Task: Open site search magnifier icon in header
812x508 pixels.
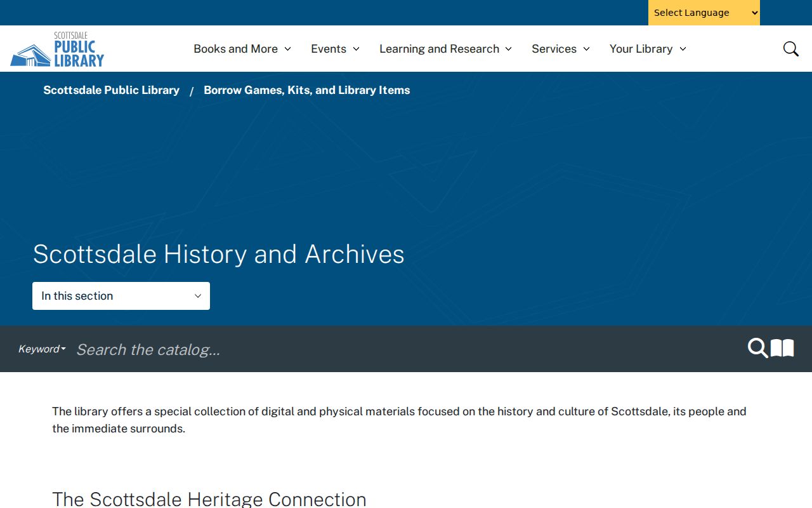Action: [790, 49]
